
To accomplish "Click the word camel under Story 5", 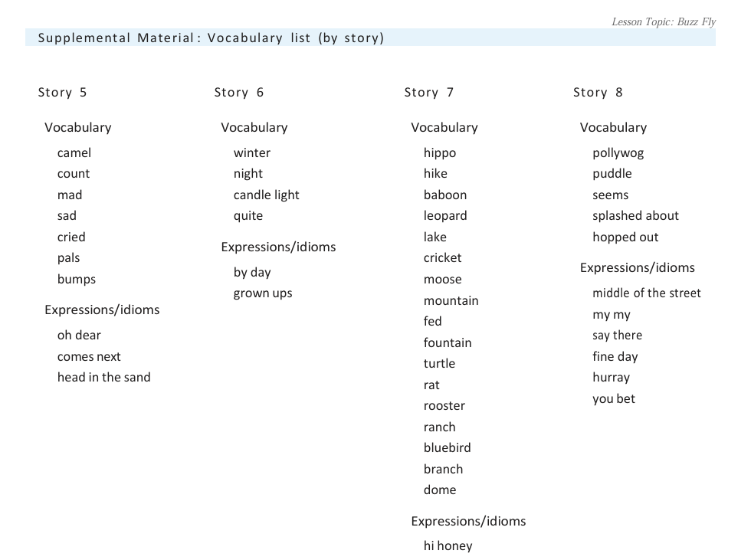I will point(74,153).
